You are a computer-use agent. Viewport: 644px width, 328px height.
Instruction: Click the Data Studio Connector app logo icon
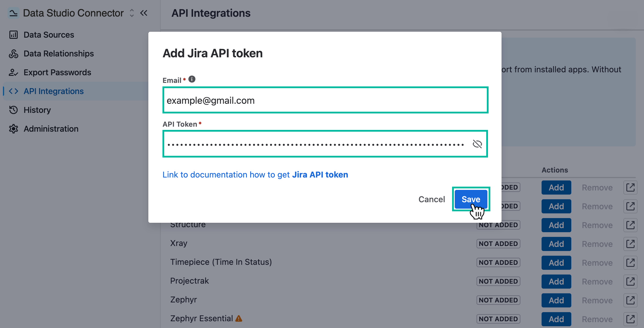13,13
